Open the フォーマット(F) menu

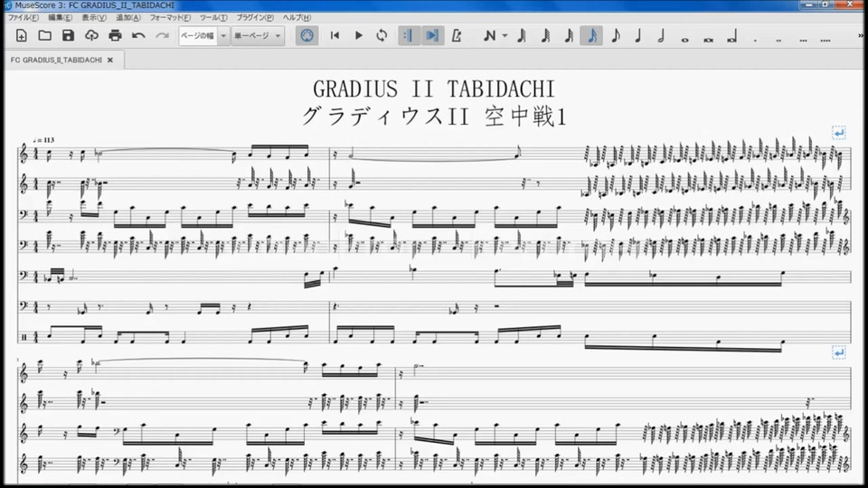pyautogui.click(x=170, y=18)
